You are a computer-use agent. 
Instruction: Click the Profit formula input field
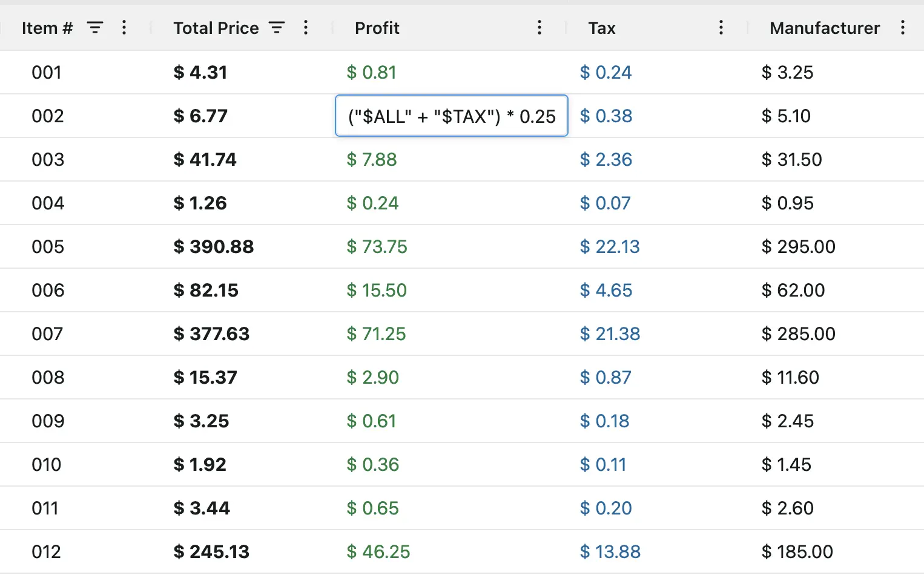(x=451, y=116)
